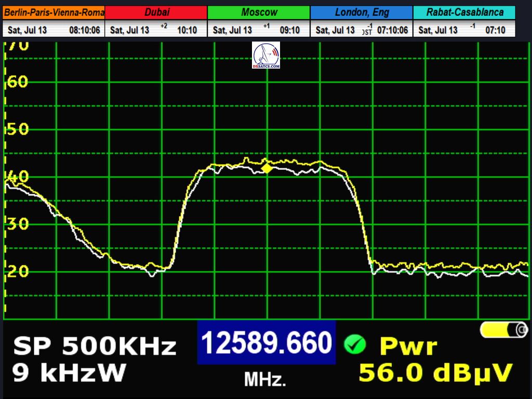Click the 56.0 dBµV power reading

click(435, 373)
